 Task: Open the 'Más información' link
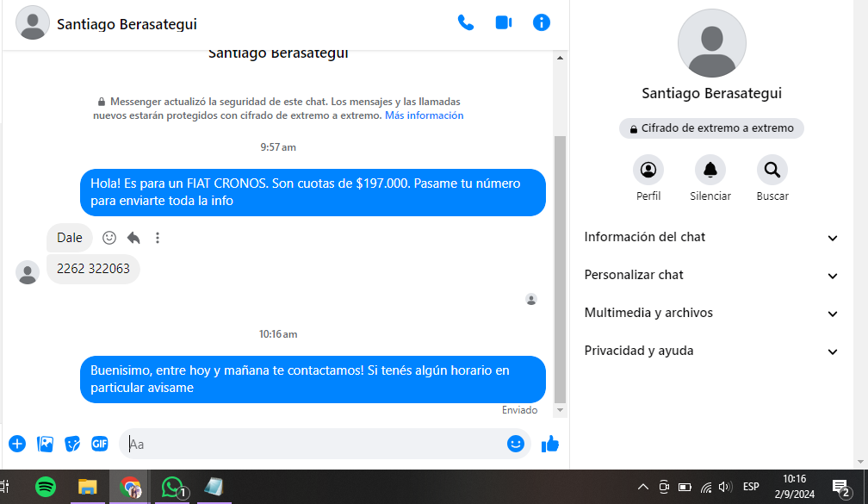tap(424, 115)
